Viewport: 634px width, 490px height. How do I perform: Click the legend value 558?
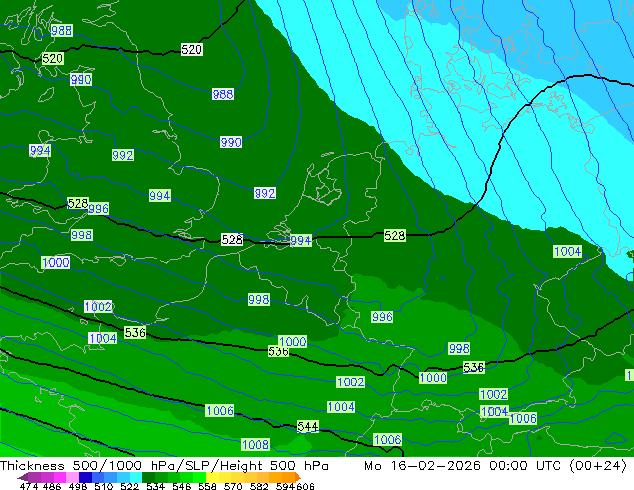point(207,486)
